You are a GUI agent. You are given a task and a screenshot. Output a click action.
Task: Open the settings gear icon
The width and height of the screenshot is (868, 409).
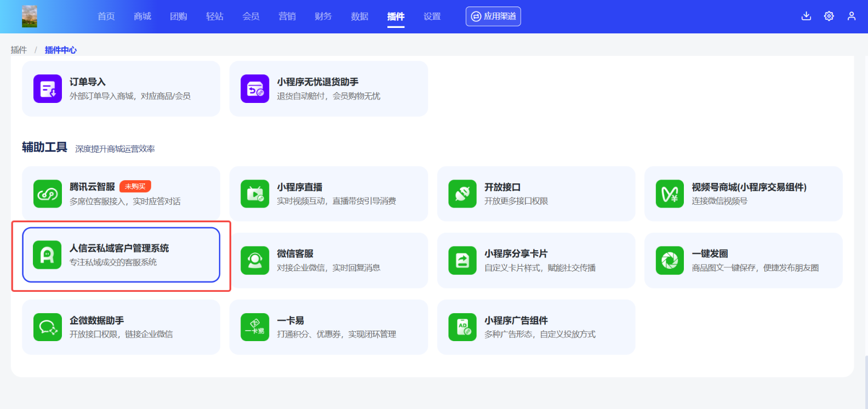pos(829,16)
